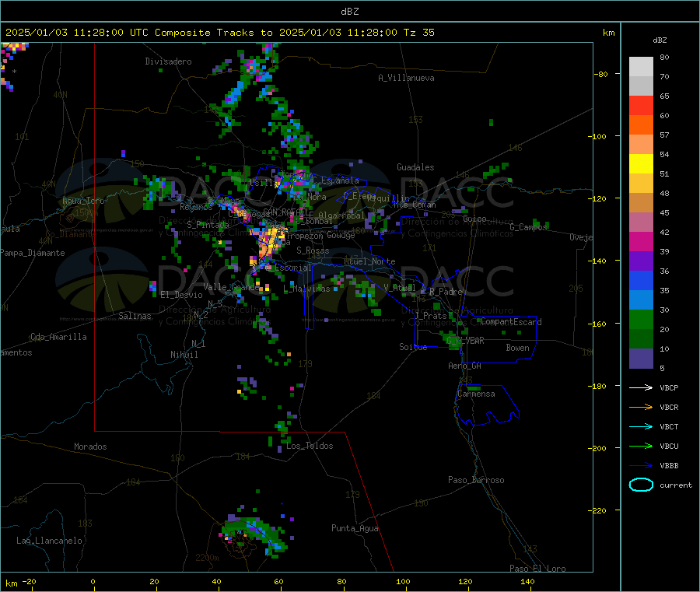This screenshot has height=592, width=700.
Task: Click the 'G_Campos' map label
Action: click(528, 227)
